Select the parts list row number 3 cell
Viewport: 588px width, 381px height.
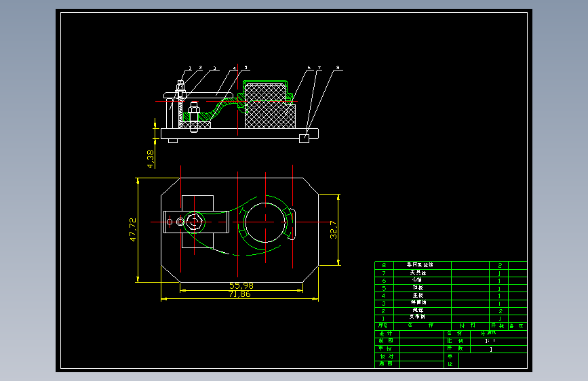384,303
